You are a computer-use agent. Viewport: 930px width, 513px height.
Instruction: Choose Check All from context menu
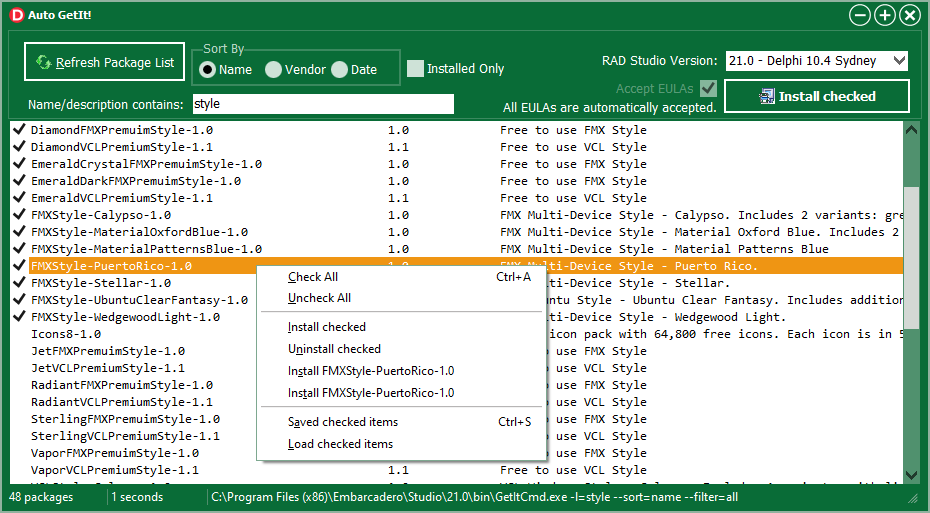click(402, 277)
